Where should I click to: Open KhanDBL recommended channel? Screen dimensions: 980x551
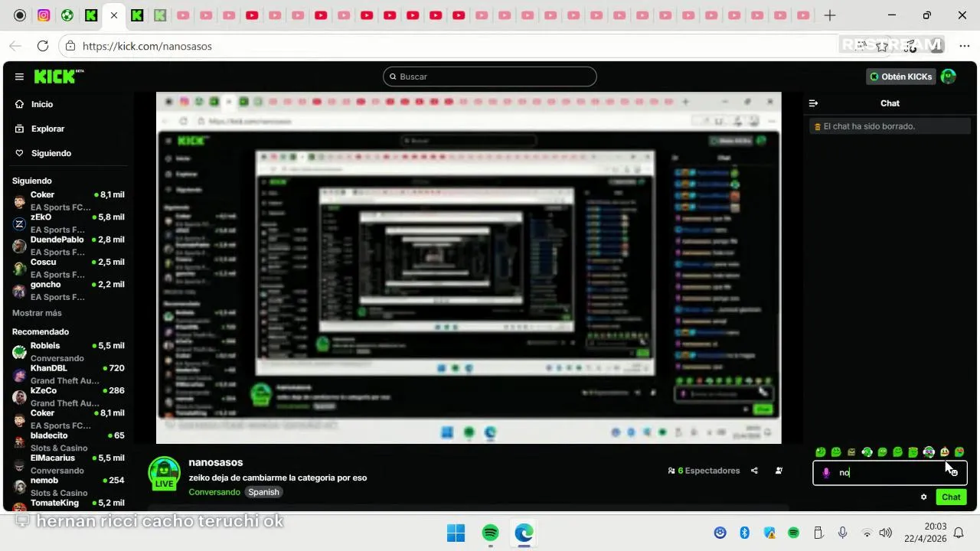[x=68, y=374]
